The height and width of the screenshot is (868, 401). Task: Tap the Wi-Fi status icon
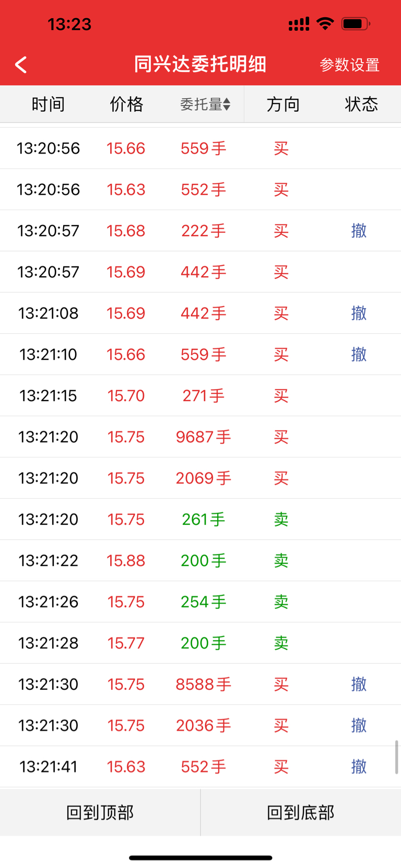pos(325,24)
